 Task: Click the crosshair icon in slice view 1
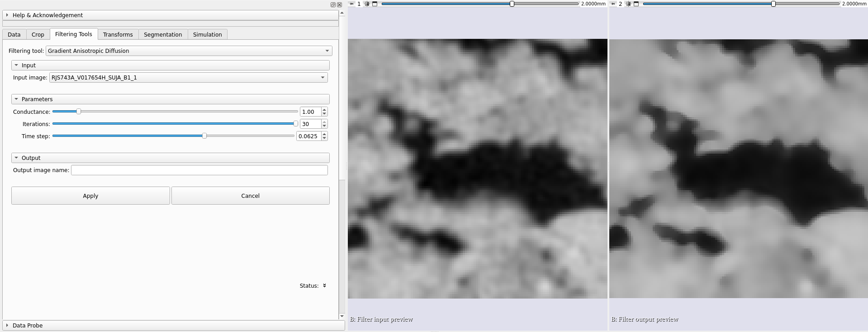coord(367,4)
